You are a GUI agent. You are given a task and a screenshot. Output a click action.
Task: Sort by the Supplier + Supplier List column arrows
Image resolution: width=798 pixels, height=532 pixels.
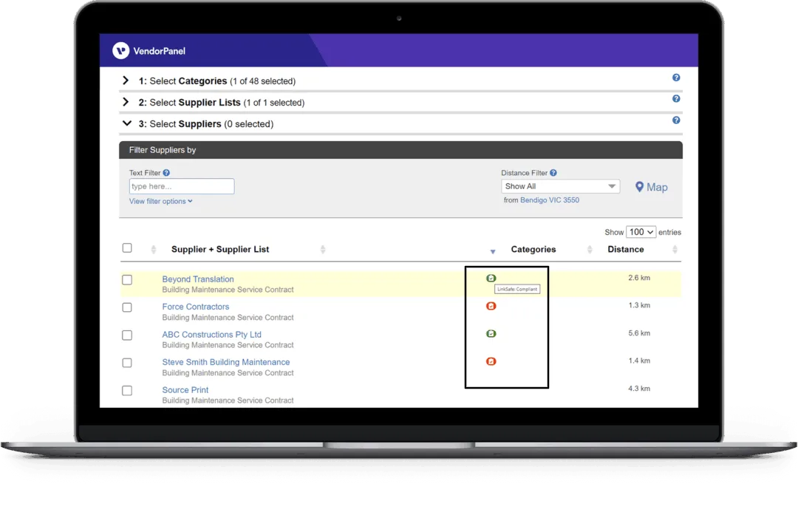point(323,249)
